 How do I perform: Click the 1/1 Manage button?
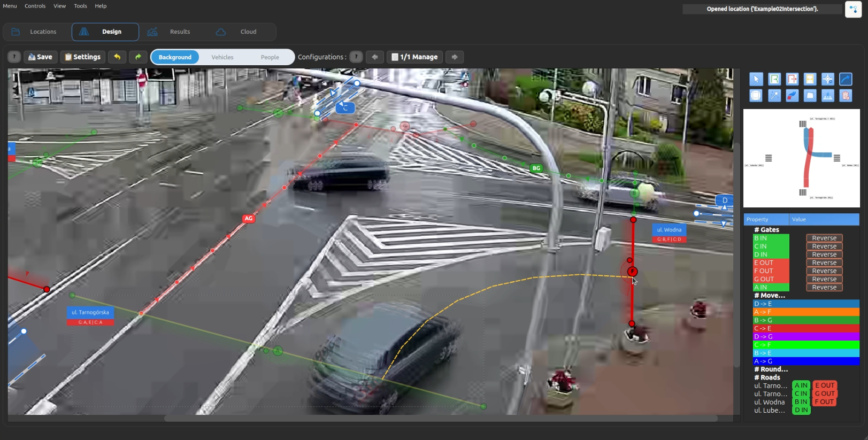[414, 57]
